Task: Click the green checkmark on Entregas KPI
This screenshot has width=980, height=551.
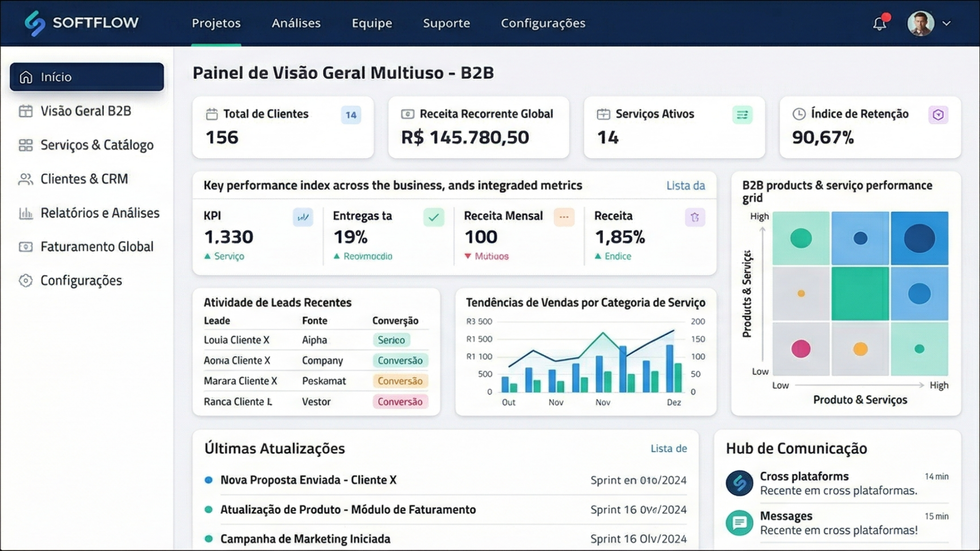Action: [434, 217]
